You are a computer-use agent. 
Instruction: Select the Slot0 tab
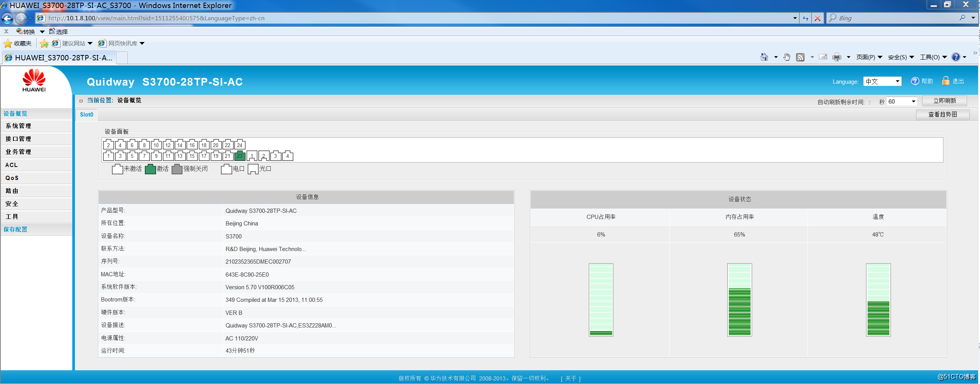pos(86,115)
